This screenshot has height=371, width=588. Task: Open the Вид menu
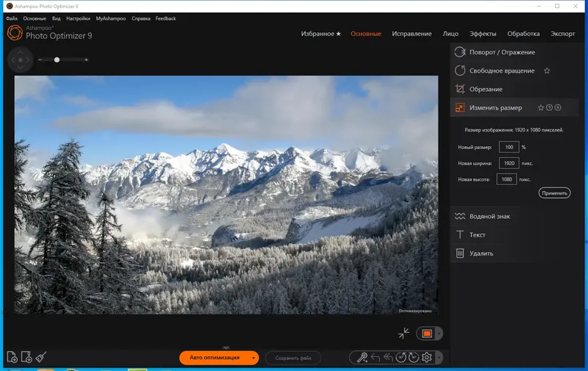tap(57, 18)
